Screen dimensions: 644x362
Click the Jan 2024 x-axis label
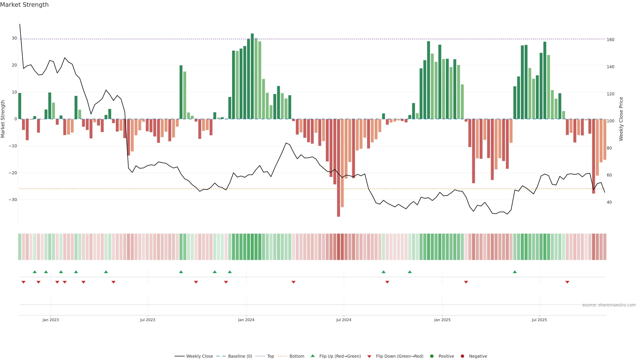[x=246, y=320]
